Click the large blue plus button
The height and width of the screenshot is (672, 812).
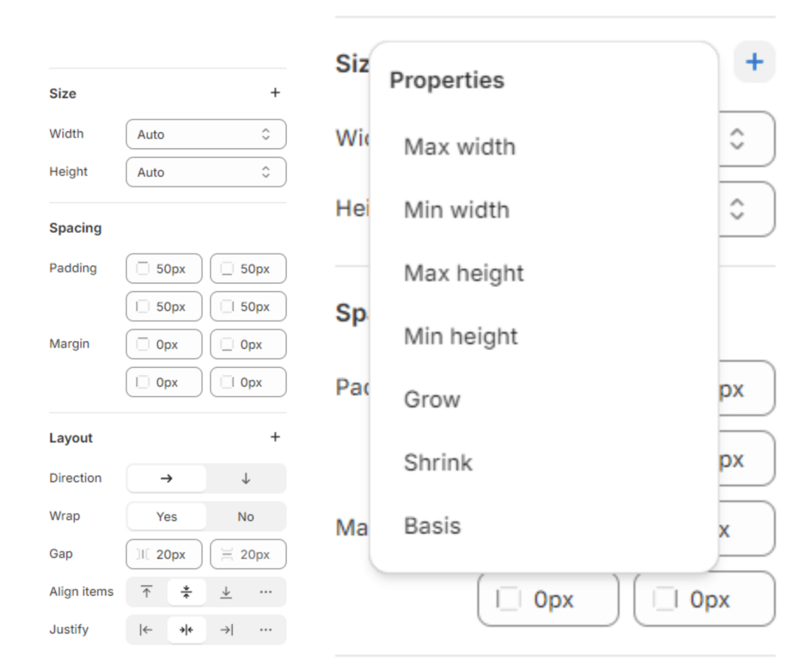[x=754, y=62]
